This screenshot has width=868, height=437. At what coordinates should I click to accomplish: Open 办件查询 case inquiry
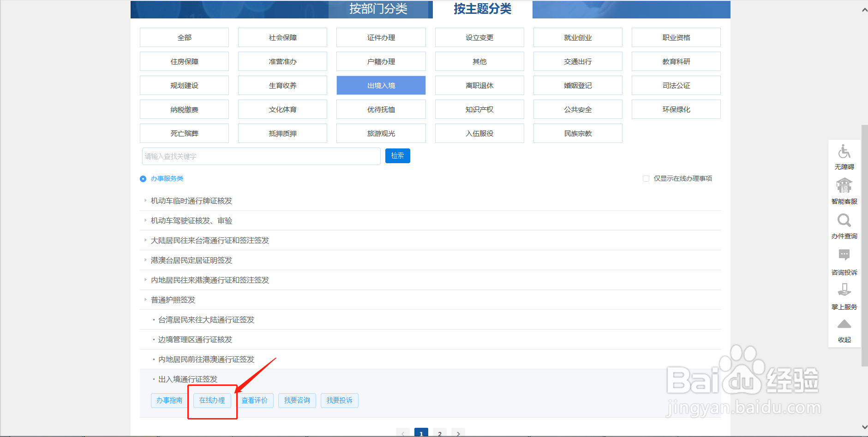coord(844,225)
